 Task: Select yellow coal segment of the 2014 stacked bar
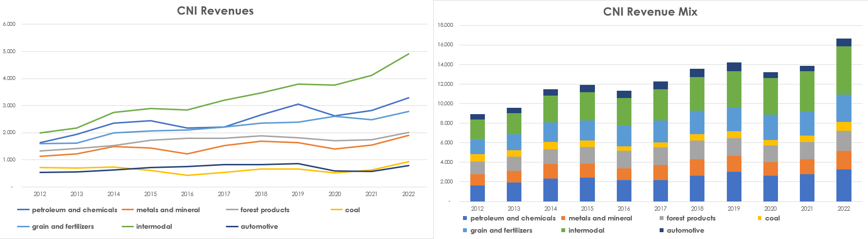(551, 145)
